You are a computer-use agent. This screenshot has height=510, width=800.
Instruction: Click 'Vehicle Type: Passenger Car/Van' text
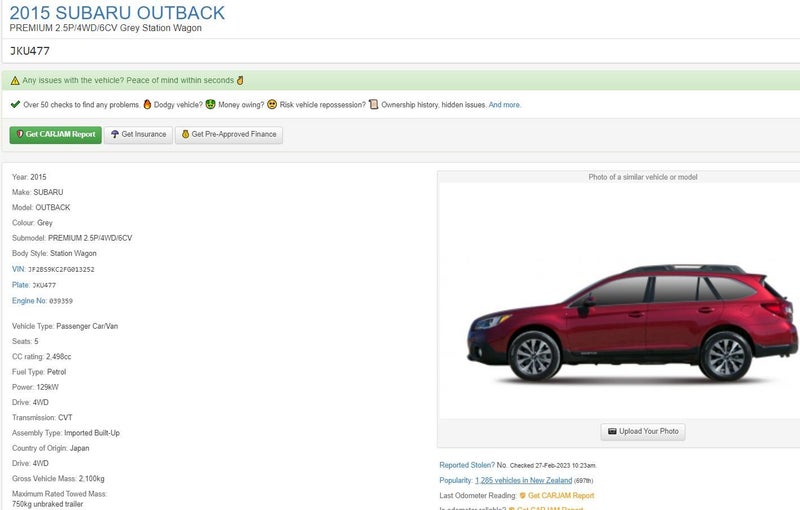(x=65, y=326)
